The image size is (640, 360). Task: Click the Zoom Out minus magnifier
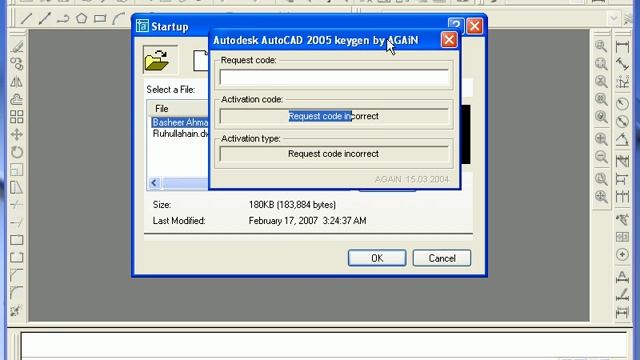pyautogui.click(x=601, y=156)
